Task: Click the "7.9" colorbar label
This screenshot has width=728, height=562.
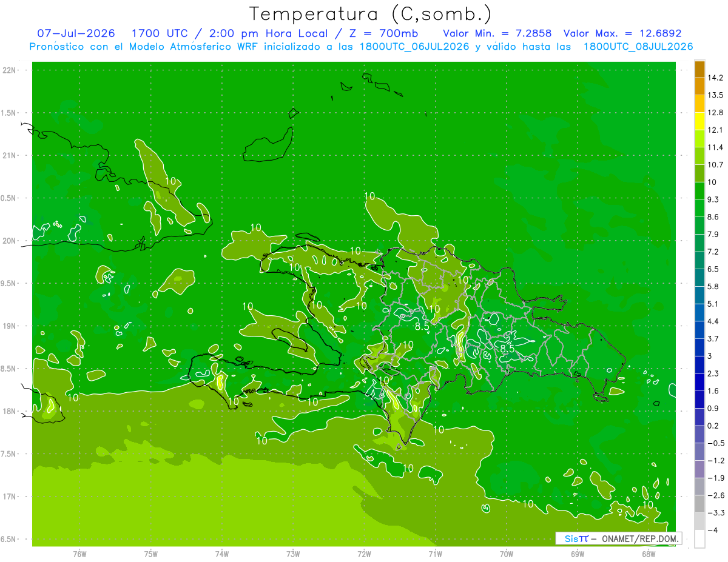Action: (x=713, y=235)
